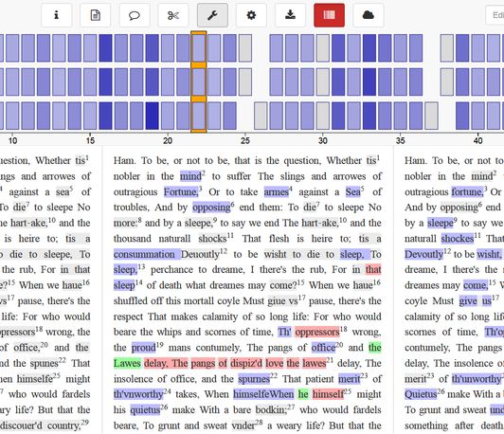Click red-highlighted 'himself' in middle column

coord(328,394)
